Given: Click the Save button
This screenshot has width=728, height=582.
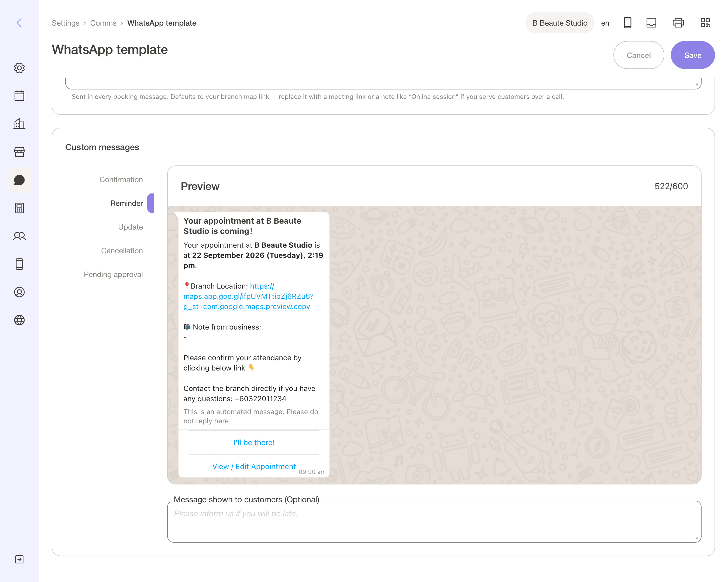Looking at the screenshot, I should [x=693, y=55].
